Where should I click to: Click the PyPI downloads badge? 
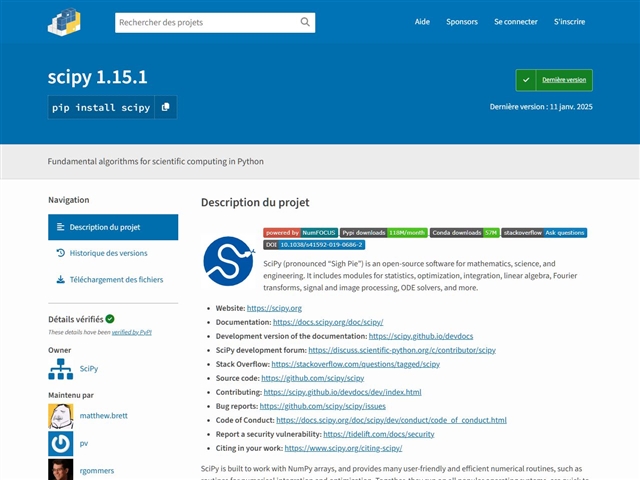pyautogui.click(x=384, y=232)
